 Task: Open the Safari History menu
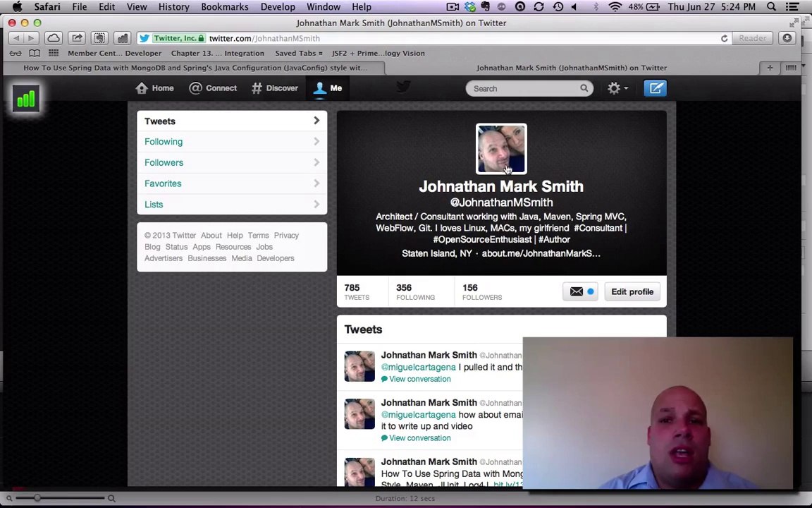pos(173,7)
